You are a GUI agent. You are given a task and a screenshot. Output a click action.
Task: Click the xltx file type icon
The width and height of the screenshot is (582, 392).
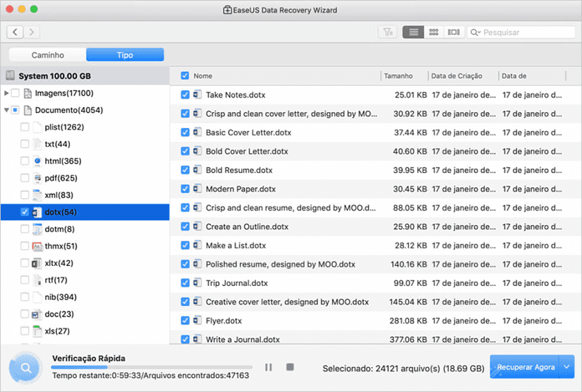click(x=37, y=263)
